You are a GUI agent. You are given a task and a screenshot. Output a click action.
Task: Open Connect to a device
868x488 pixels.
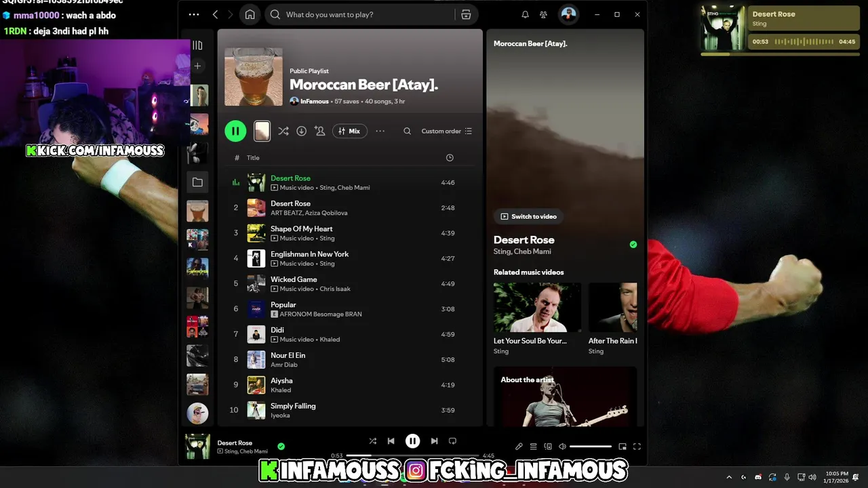548,447
